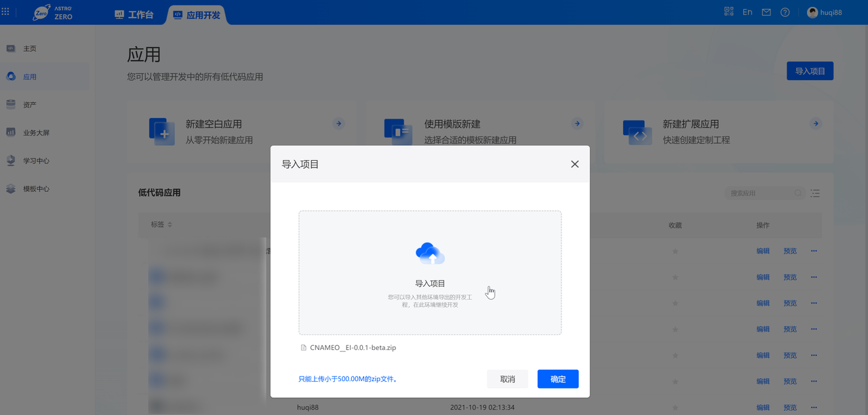The width and height of the screenshot is (868, 415).
Task: Favorite the second row app star
Action: click(675, 277)
